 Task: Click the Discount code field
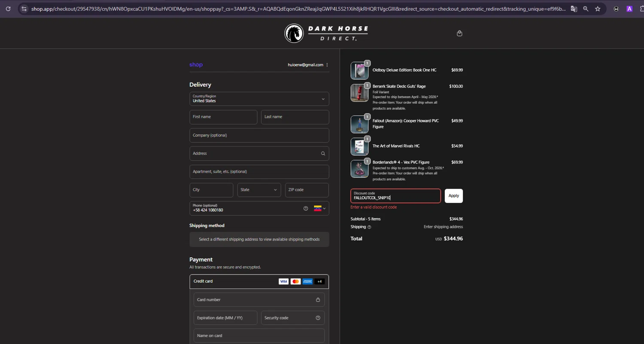(395, 196)
